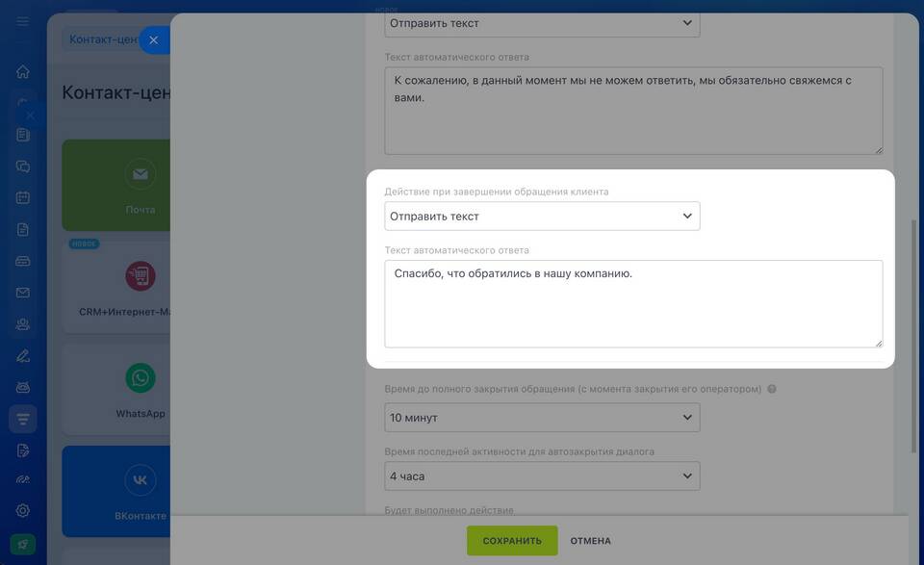Open the Почта channel tile
This screenshot has height=565, width=924.
(141, 185)
